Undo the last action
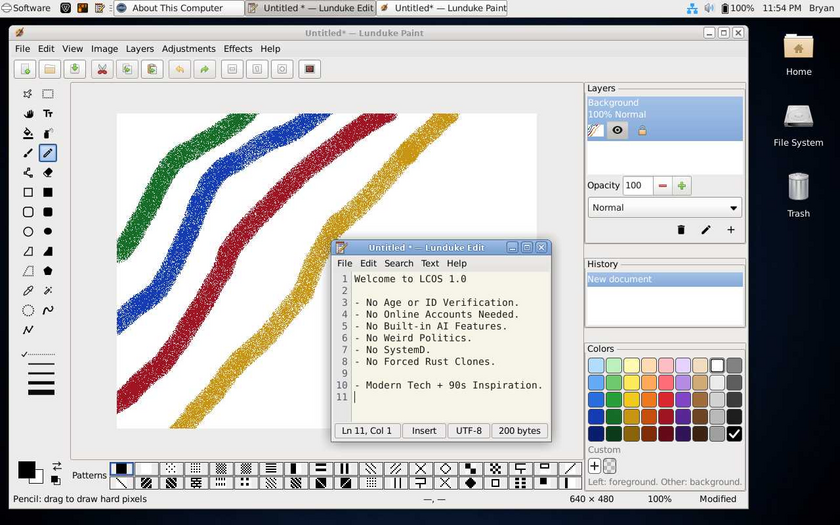Image resolution: width=840 pixels, height=525 pixels. click(179, 69)
